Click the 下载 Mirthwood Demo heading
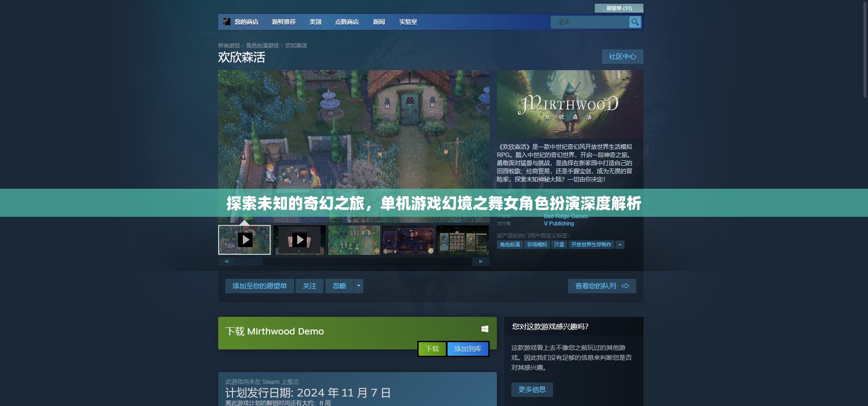The height and width of the screenshot is (406, 868). pos(275,331)
